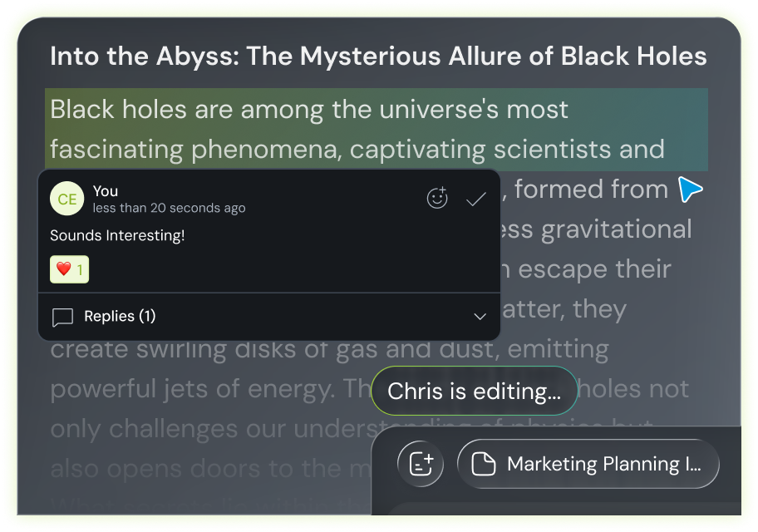Click the "Sounds Interesting!" comment text
This screenshot has height=532, width=758.
click(x=117, y=236)
